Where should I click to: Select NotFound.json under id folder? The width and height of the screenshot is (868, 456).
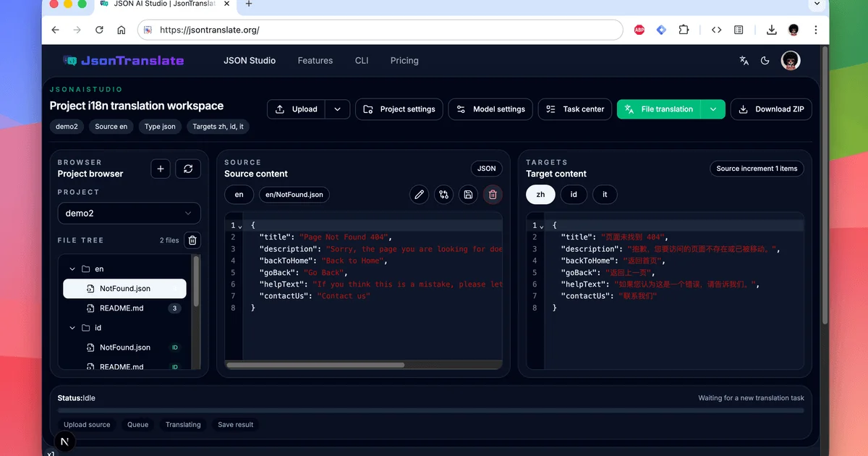coord(124,347)
